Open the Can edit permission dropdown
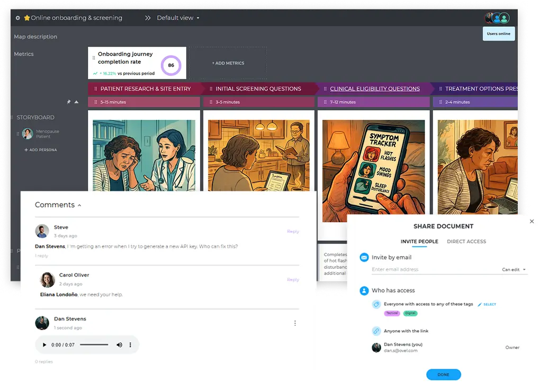 pos(514,270)
